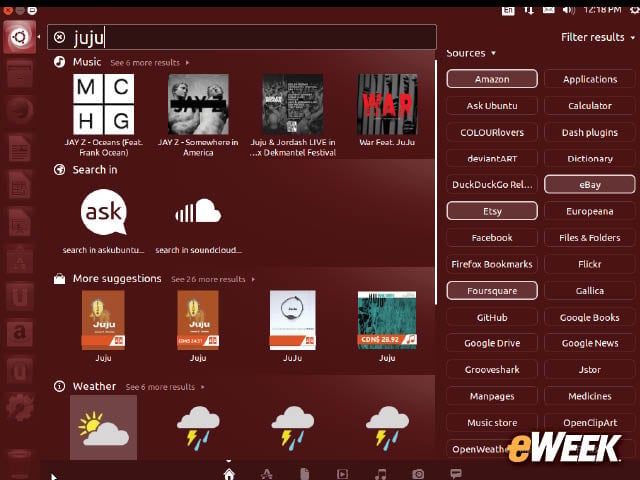Enable the Firefox Bookmarks source filter

492,264
